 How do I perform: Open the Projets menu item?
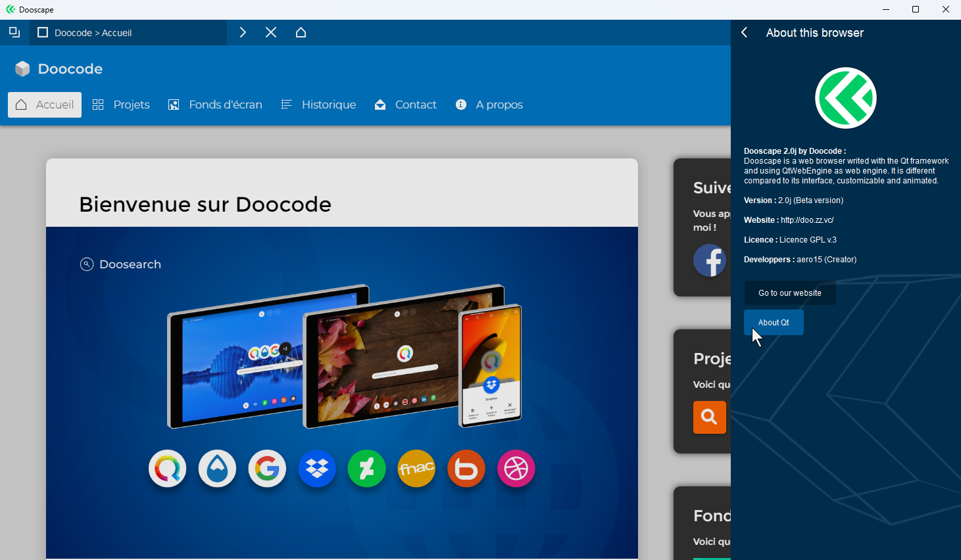click(122, 105)
